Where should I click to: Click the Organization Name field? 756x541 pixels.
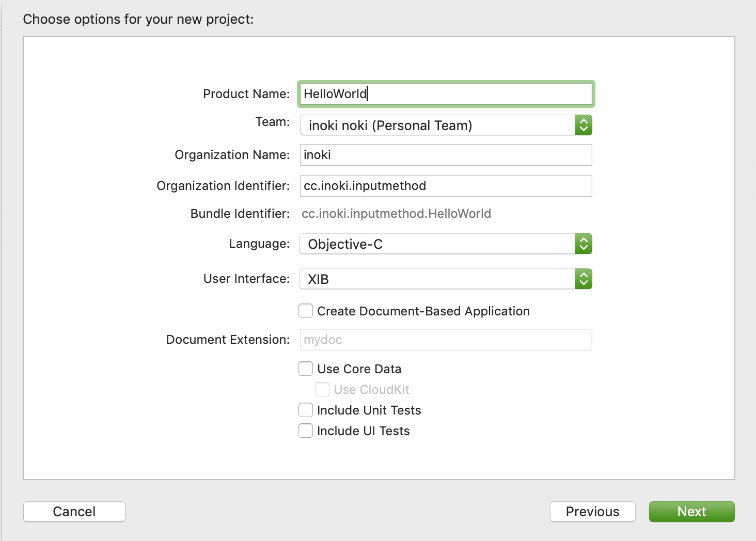tap(446, 155)
